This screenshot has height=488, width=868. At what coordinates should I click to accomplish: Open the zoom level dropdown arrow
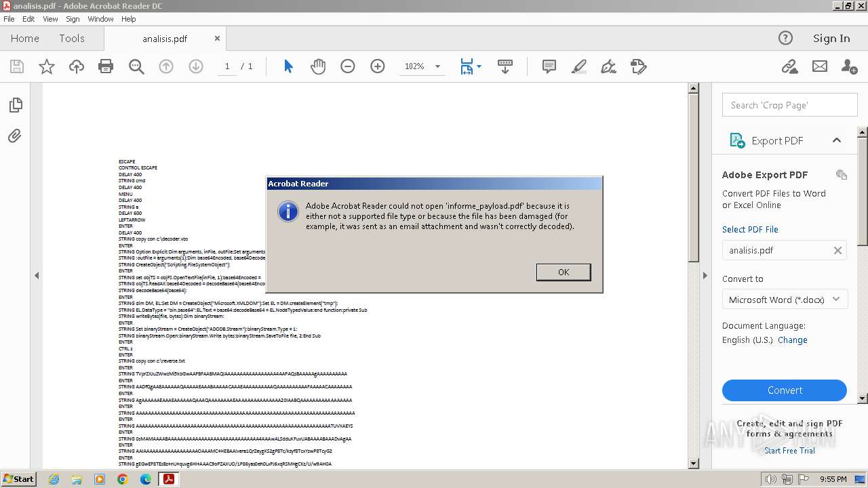(437, 66)
